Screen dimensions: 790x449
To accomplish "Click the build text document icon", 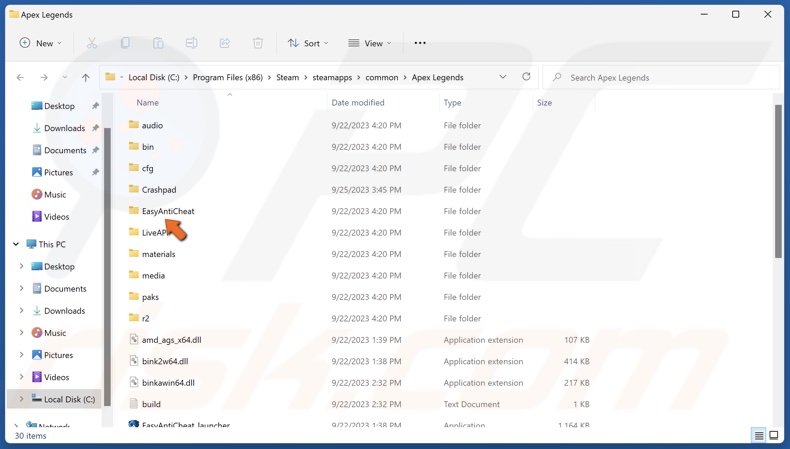I will coord(134,404).
